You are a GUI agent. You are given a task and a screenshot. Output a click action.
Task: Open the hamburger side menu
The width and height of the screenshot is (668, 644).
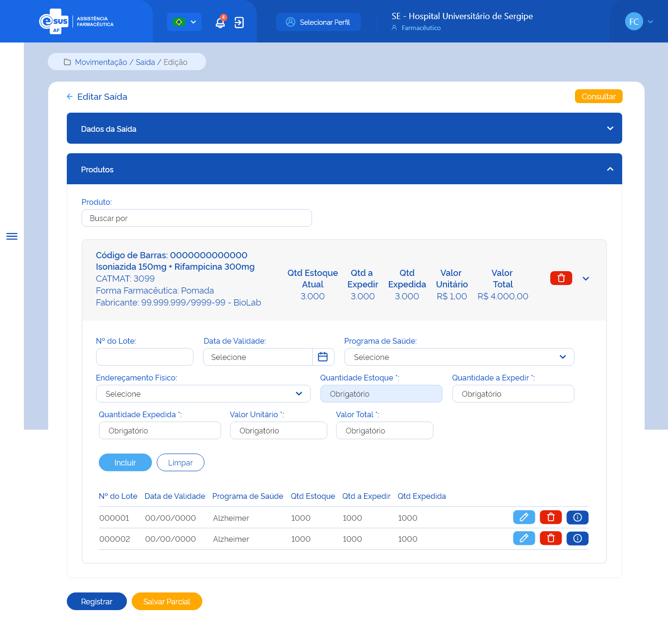point(12,236)
